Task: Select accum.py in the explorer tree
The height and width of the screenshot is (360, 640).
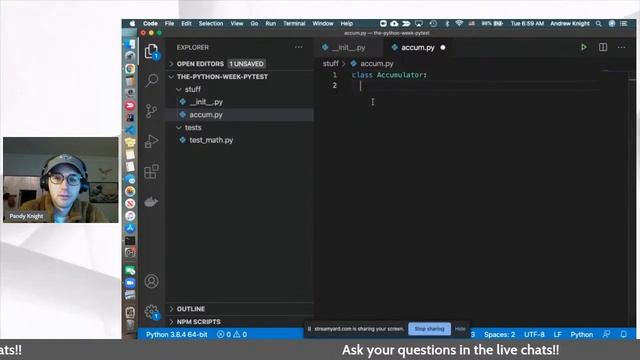Action: (206, 115)
